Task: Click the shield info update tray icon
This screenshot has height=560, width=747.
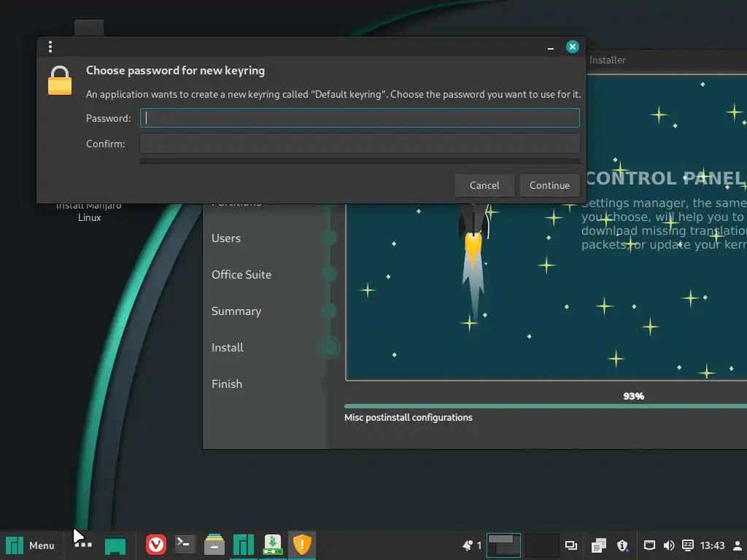Action: [x=622, y=545]
